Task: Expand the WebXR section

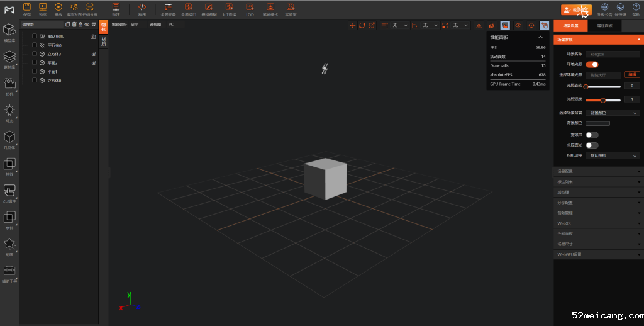Action: click(598, 223)
